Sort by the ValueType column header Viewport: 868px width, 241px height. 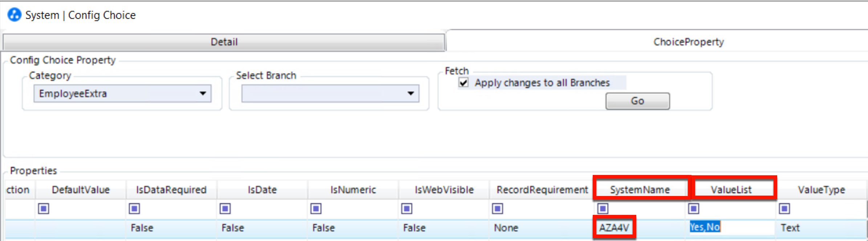822,190
